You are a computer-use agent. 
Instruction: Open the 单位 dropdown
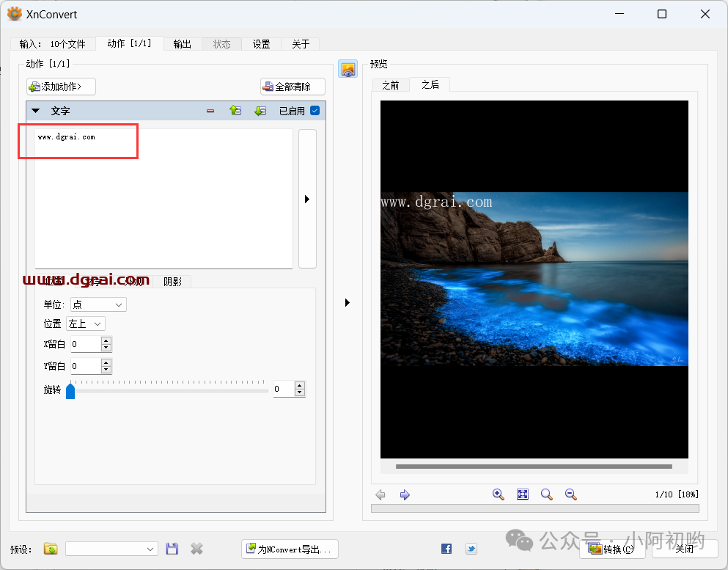click(x=98, y=304)
